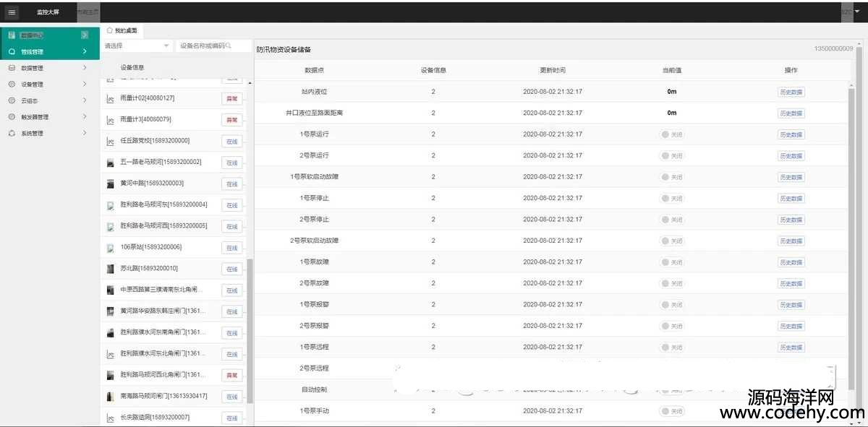Click the 数据管理 database icon in sidebar
Image resolution: width=868 pixels, height=427 pixels.
coord(12,68)
